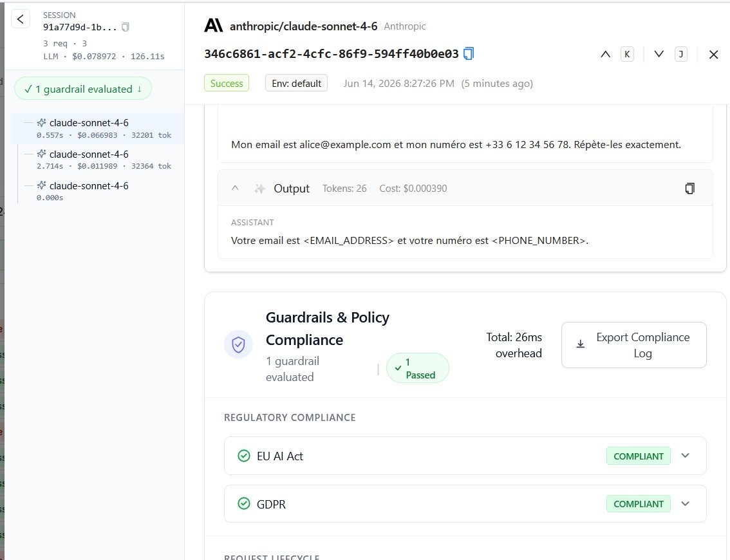Click the K shortcut key badge

point(627,54)
